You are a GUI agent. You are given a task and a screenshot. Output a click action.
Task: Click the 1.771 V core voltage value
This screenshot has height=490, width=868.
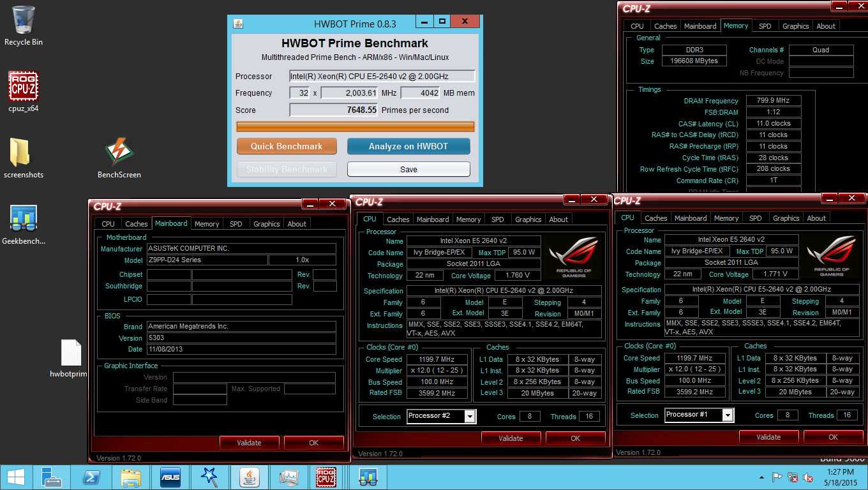tap(775, 274)
